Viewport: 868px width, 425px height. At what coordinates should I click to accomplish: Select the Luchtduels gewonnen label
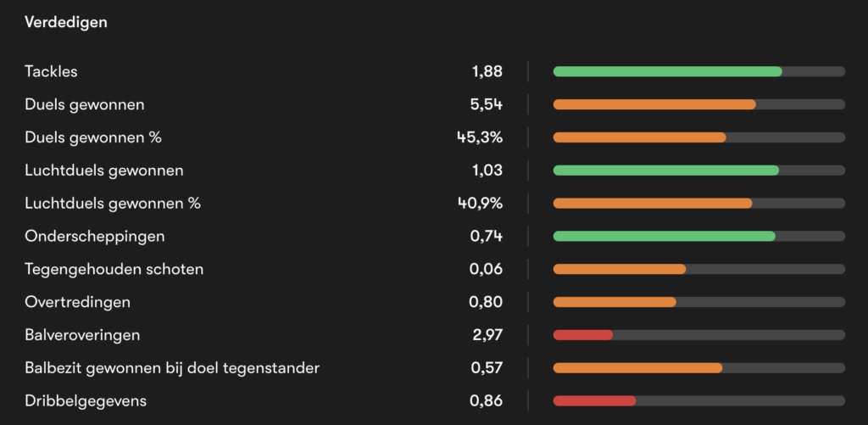[x=104, y=171]
